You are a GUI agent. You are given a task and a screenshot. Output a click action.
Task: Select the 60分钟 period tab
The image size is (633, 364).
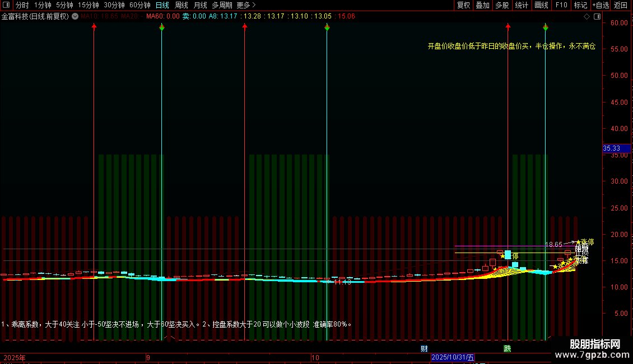[x=139, y=5]
